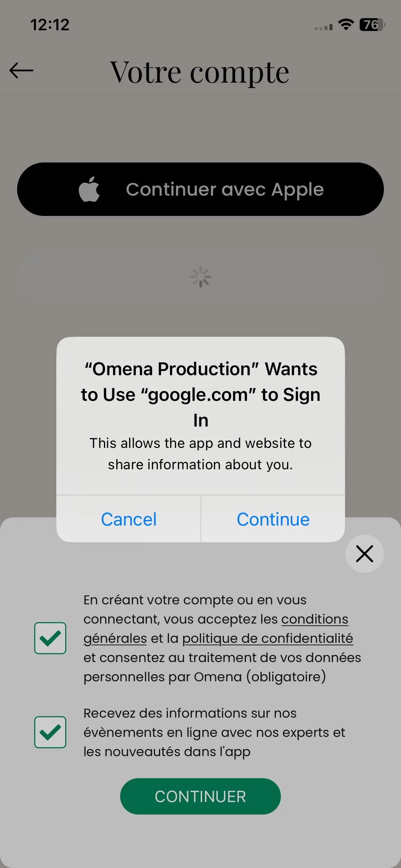
Task: Tap the back arrow icon
Action: click(x=21, y=70)
